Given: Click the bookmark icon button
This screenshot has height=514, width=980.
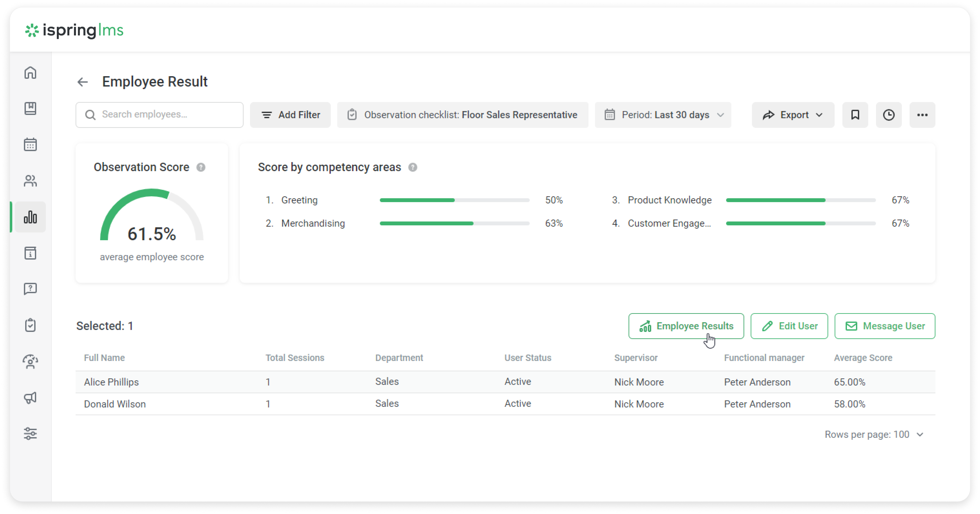Looking at the screenshot, I should [855, 115].
